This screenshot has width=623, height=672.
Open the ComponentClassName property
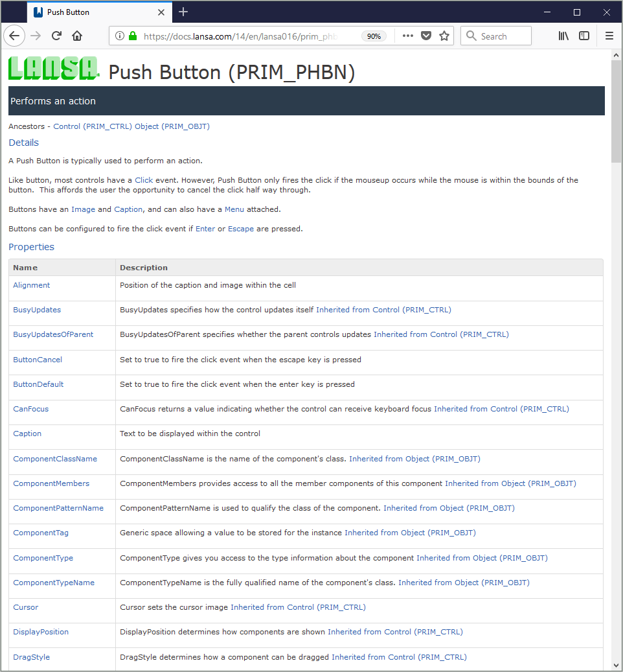coord(55,459)
